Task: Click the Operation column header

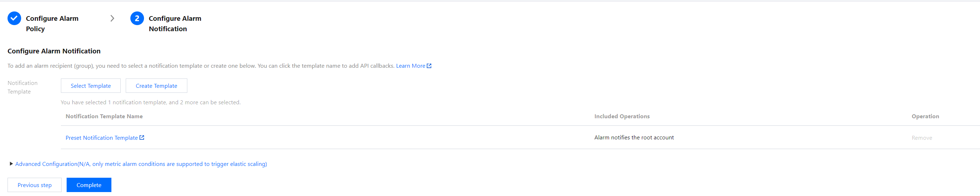Action: pos(925,116)
